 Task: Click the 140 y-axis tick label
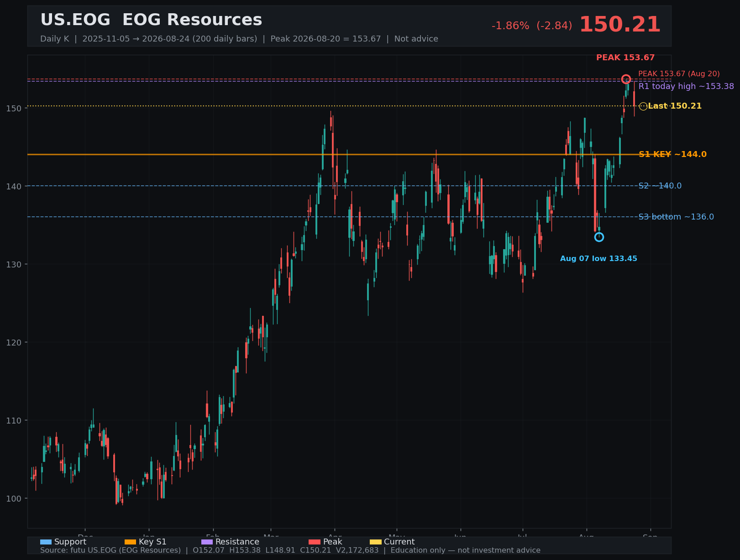[x=14, y=186]
